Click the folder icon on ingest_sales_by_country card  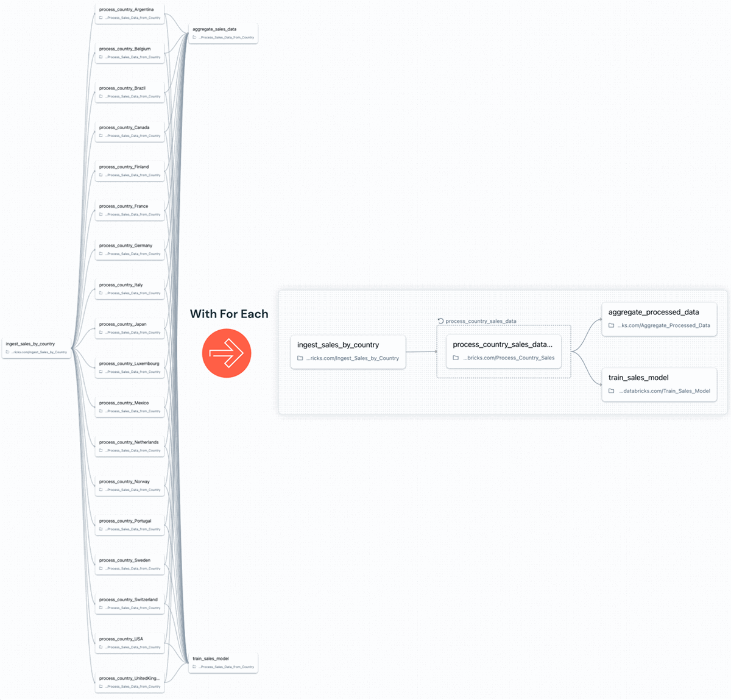pyautogui.click(x=300, y=358)
